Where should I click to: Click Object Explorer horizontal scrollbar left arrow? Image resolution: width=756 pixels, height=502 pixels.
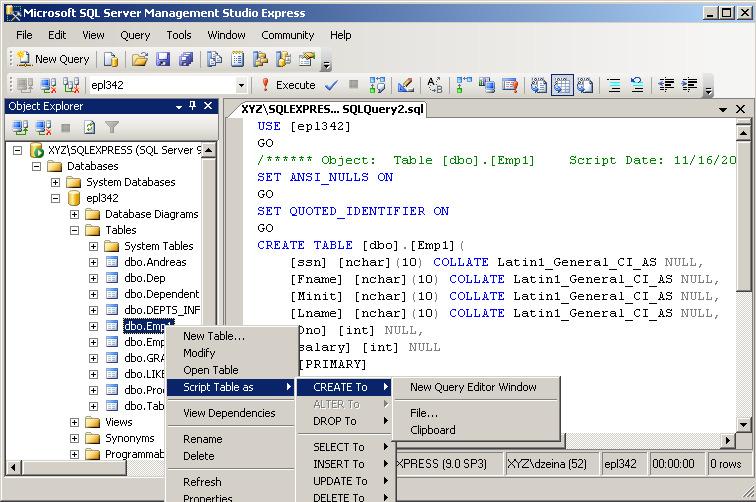click(x=14, y=467)
